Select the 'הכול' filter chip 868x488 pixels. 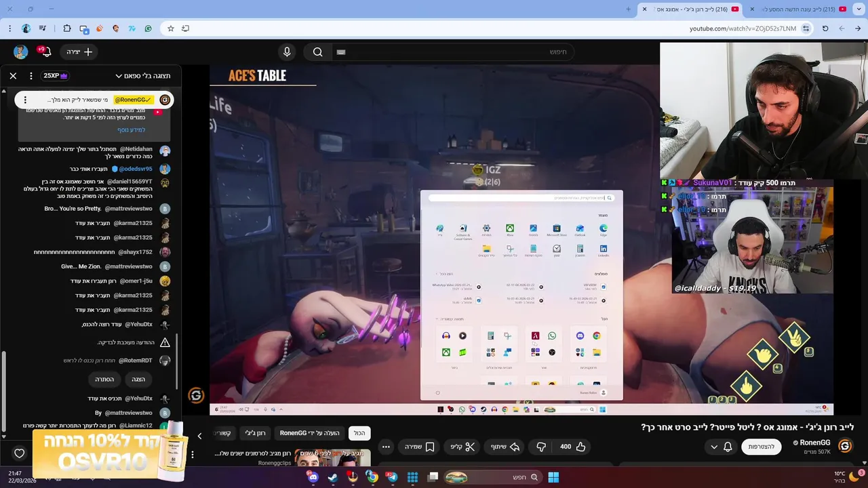(x=359, y=433)
